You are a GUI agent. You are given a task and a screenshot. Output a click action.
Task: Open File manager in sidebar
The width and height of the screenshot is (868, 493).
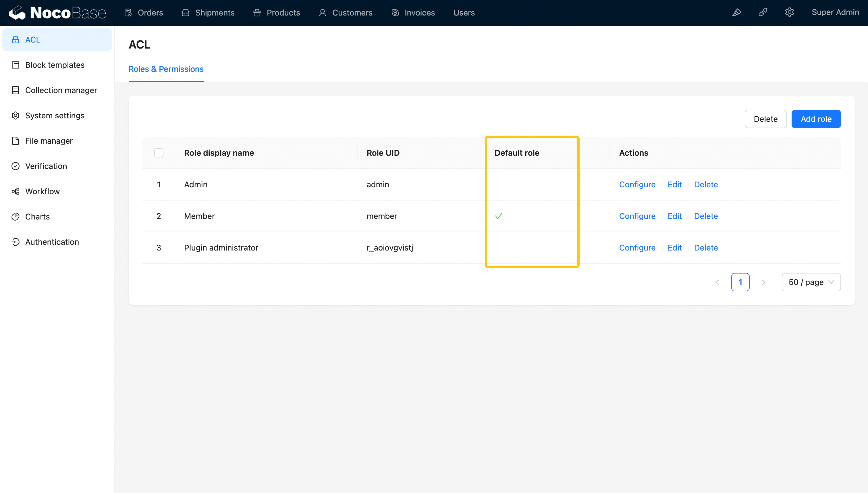tap(49, 141)
